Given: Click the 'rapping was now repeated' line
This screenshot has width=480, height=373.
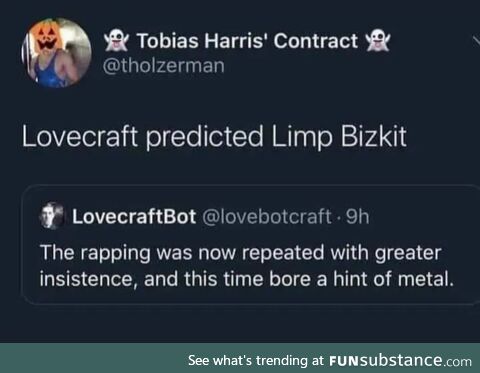Looking at the screenshot, I should click(x=241, y=253).
